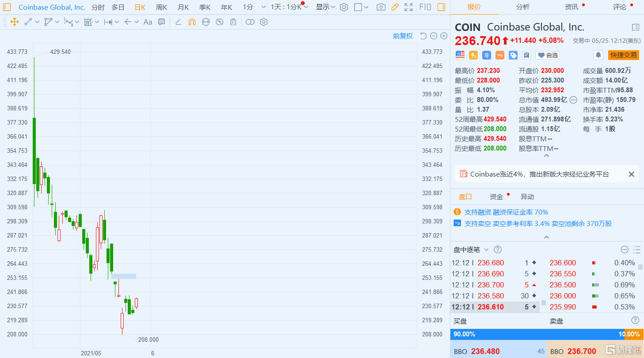Click the camera screenshot icon

[x=381, y=7]
